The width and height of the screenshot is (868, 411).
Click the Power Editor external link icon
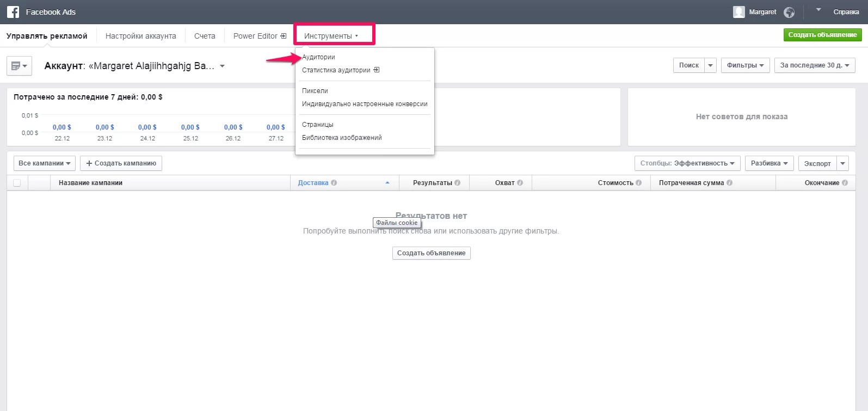coord(284,36)
